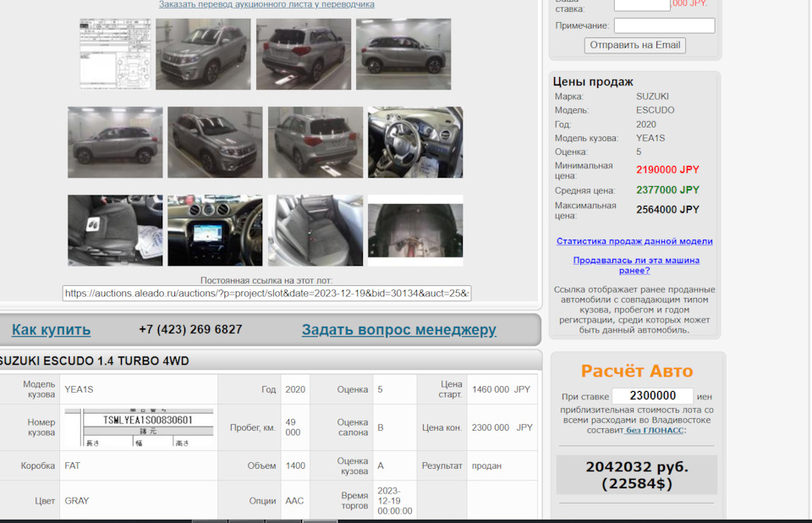Open dashboard navigation screen photo

point(215,231)
